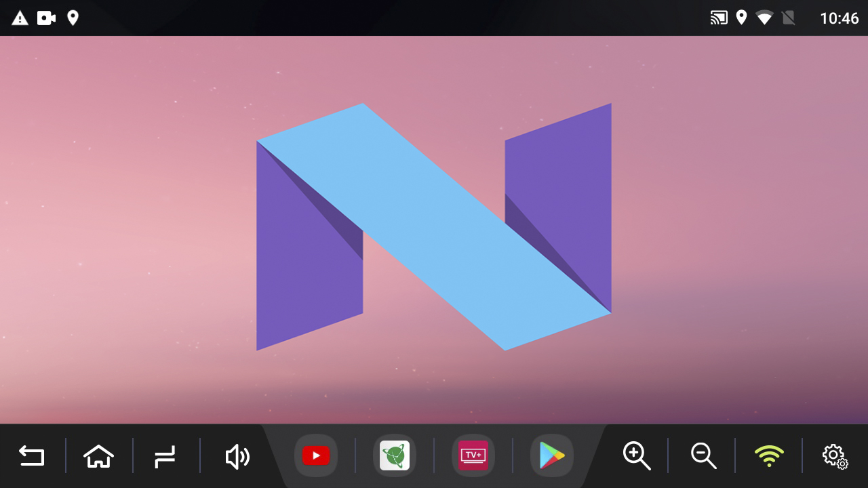Open Google Play Store
868x488 pixels.
click(x=551, y=455)
